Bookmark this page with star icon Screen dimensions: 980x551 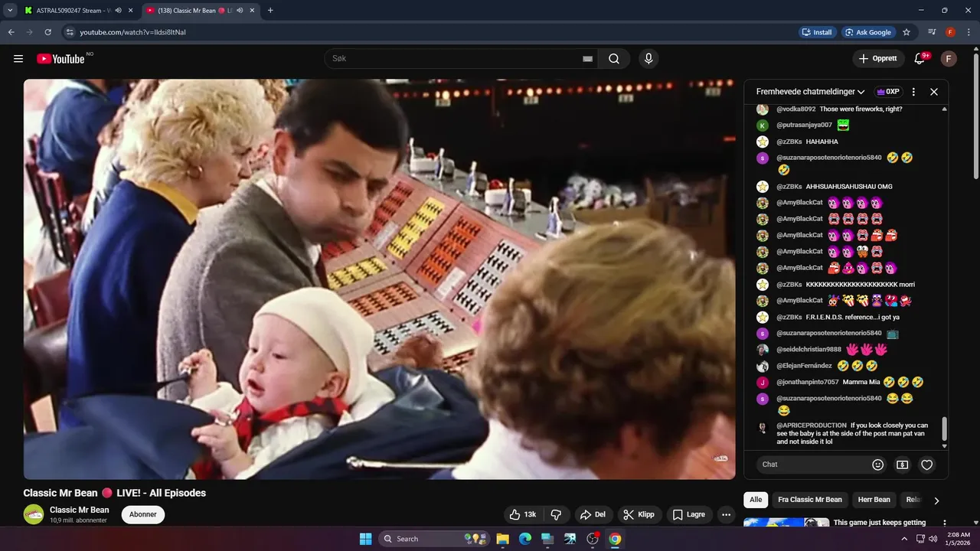(x=906, y=32)
